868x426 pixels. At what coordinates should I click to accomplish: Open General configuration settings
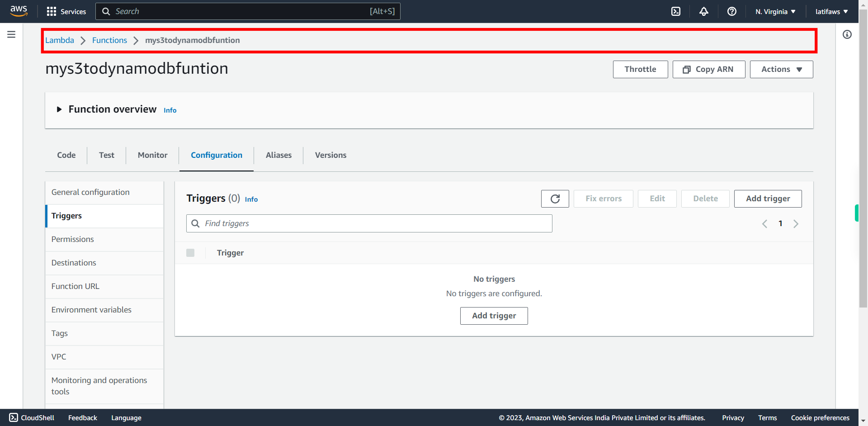point(104,193)
